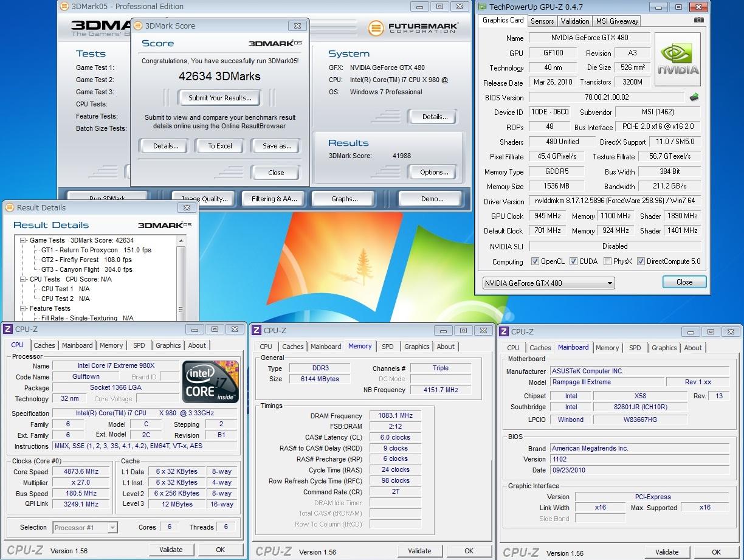Click the DRAM Frequency value 1083.1 MHz
This screenshot has width=744, height=560.
point(395,415)
